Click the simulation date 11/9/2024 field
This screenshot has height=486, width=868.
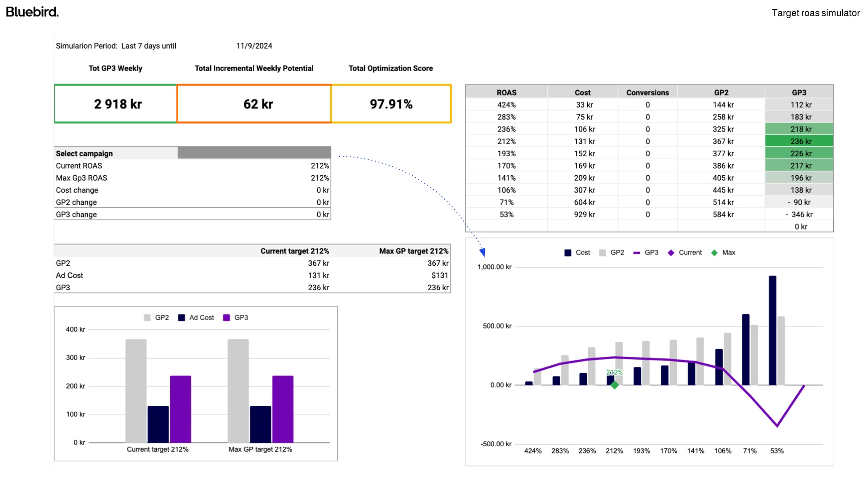coord(254,46)
